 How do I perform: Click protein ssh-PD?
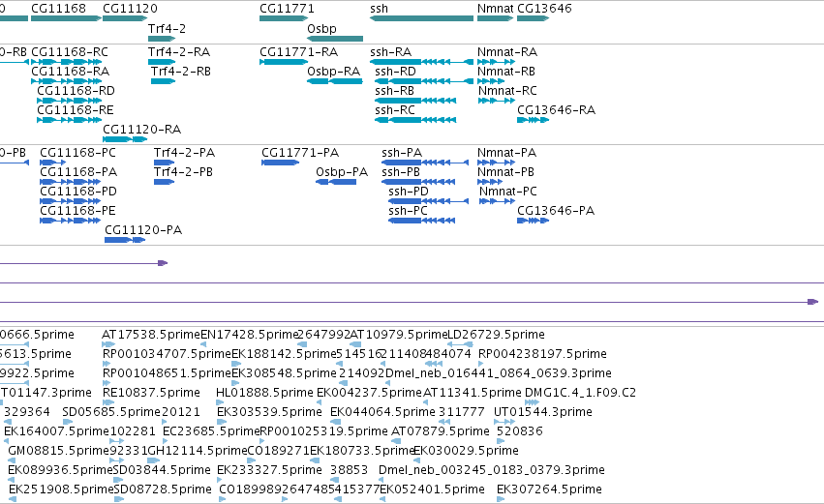tap(409, 192)
